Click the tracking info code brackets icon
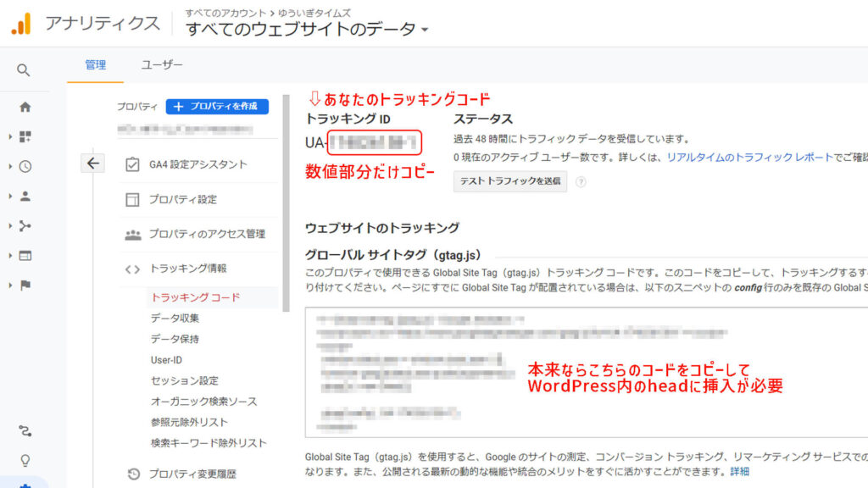 point(132,269)
